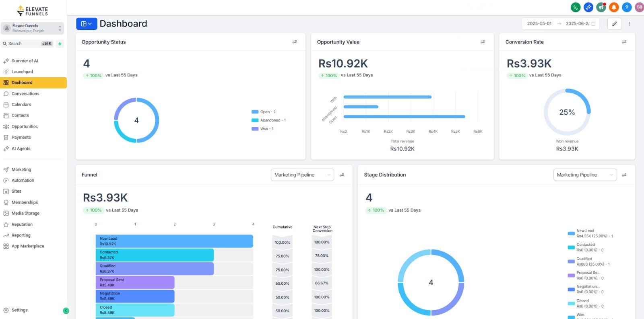Toggle the Won legend entry in Opportunity Status
This screenshot has width=644, height=319.
(266, 129)
